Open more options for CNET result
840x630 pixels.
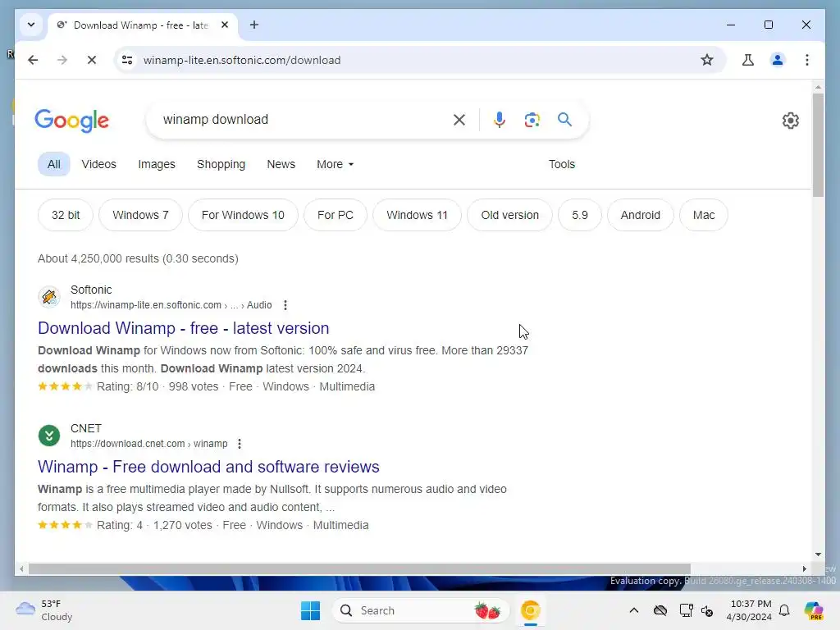pos(240,444)
